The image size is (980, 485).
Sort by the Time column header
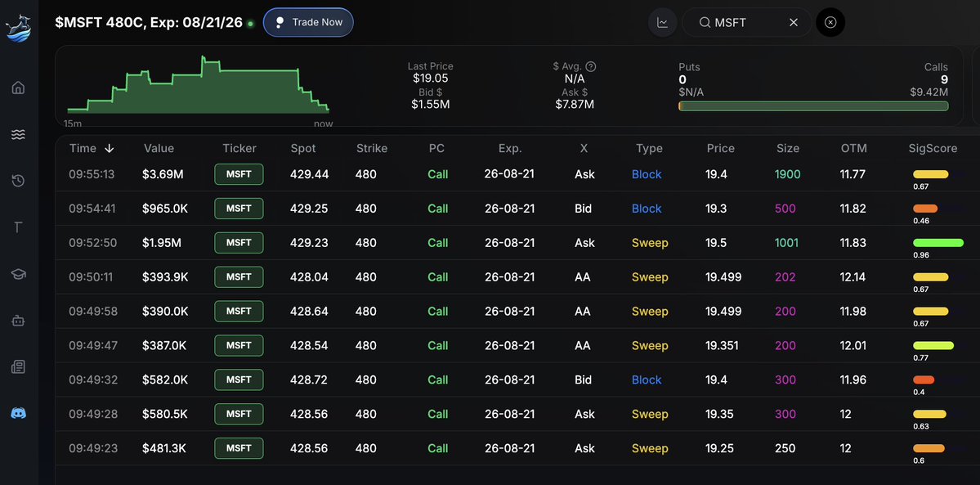pos(92,148)
